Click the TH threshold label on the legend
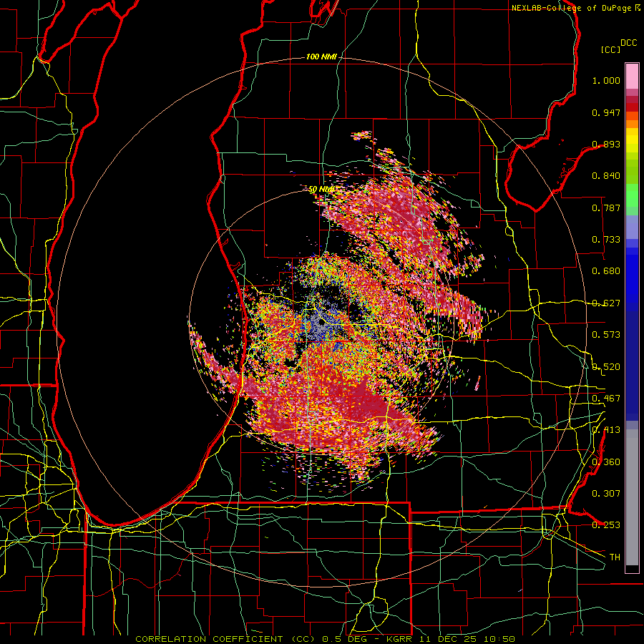 615,557
